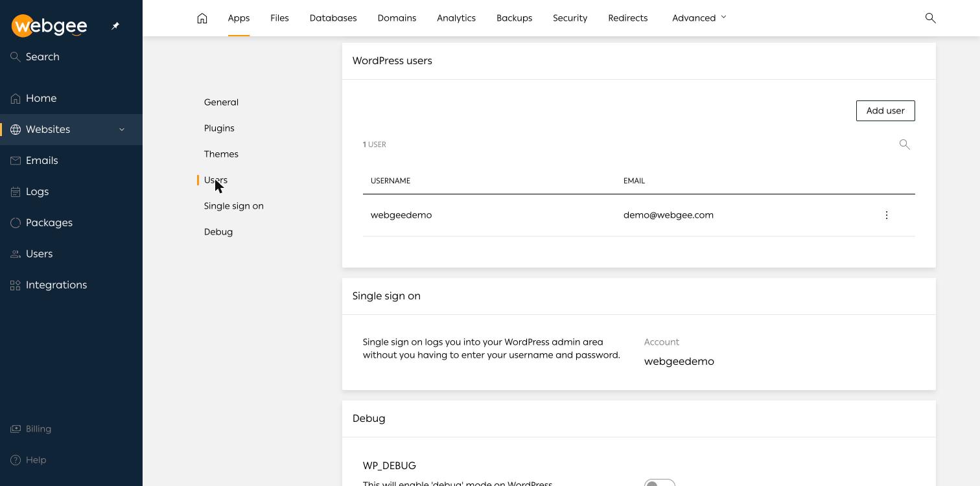
Task: Jump to the Users section in page menu
Action: 216,180
